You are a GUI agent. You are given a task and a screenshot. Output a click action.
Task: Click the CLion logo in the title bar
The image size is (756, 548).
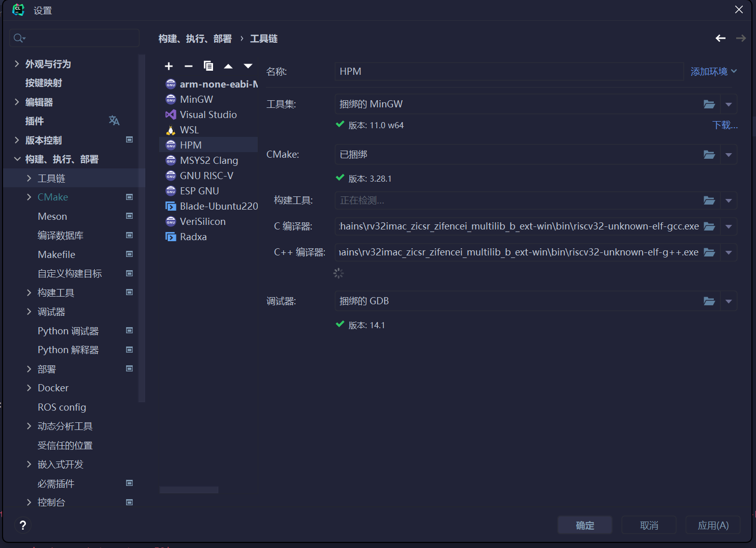pyautogui.click(x=18, y=10)
